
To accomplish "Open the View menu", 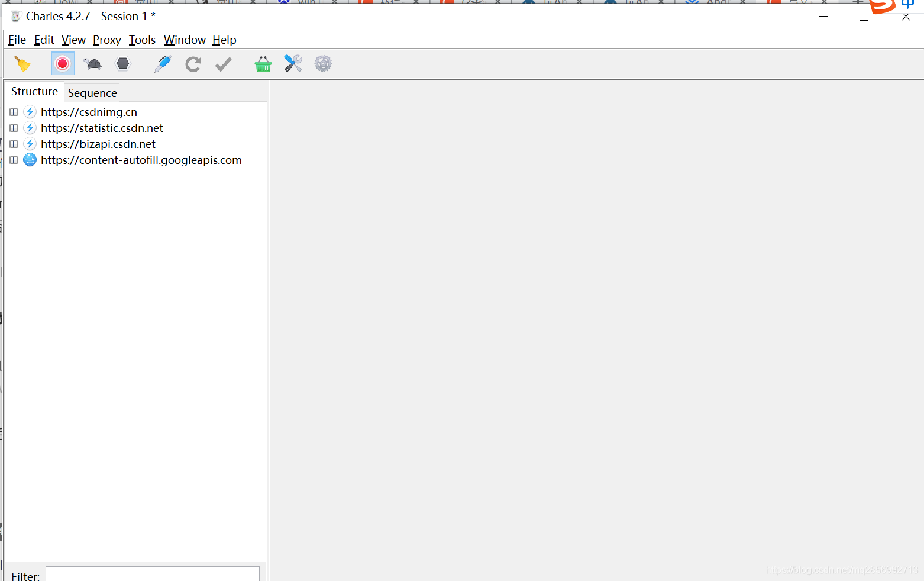I will pyautogui.click(x=73, y=40).
